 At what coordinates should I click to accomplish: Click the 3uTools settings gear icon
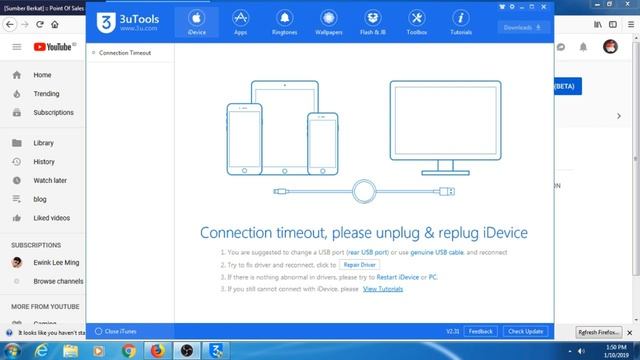coord(512,7)
